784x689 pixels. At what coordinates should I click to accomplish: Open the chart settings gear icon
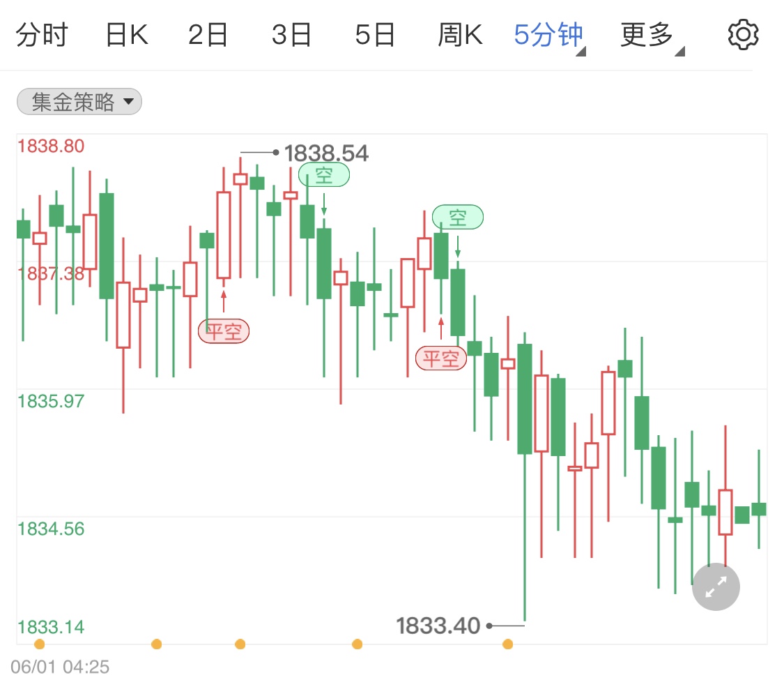[x=743, y=33]
